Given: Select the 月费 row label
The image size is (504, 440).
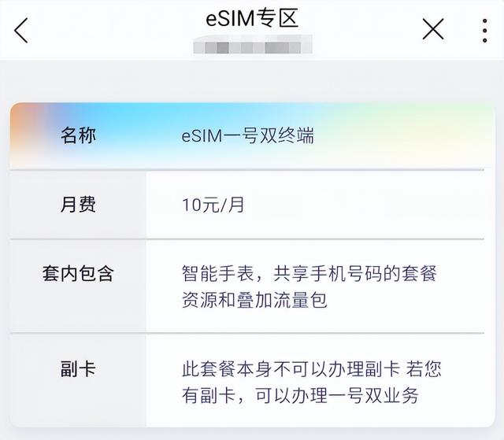Looking at the screenshot, I should pos(78,205).
